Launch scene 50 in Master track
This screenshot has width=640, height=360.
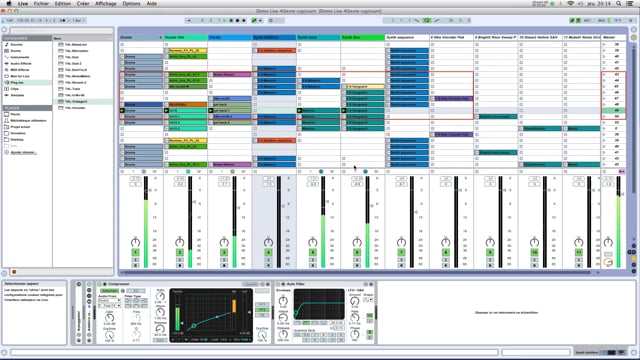(x=605, y=116)
